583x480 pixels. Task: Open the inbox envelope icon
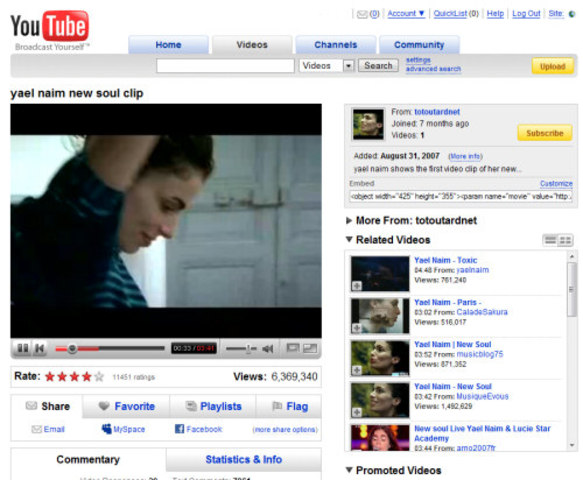pyautogui.click(x=362, y=14)
